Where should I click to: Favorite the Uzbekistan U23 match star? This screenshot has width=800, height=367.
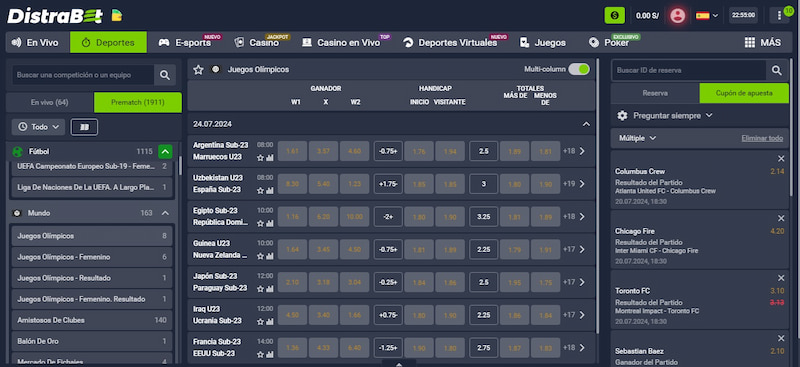(x=261, y=191)
